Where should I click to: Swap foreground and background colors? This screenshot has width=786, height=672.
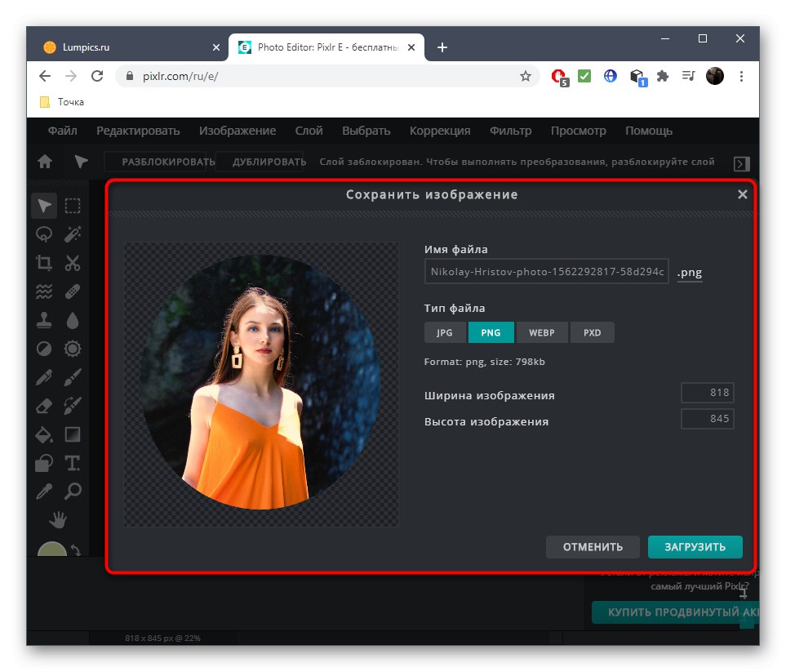76,550
